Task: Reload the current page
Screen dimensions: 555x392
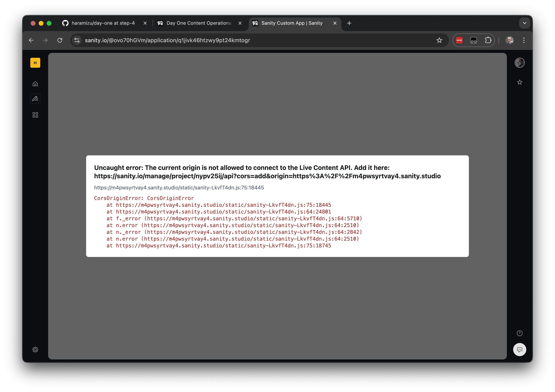Action: [60, 40]
